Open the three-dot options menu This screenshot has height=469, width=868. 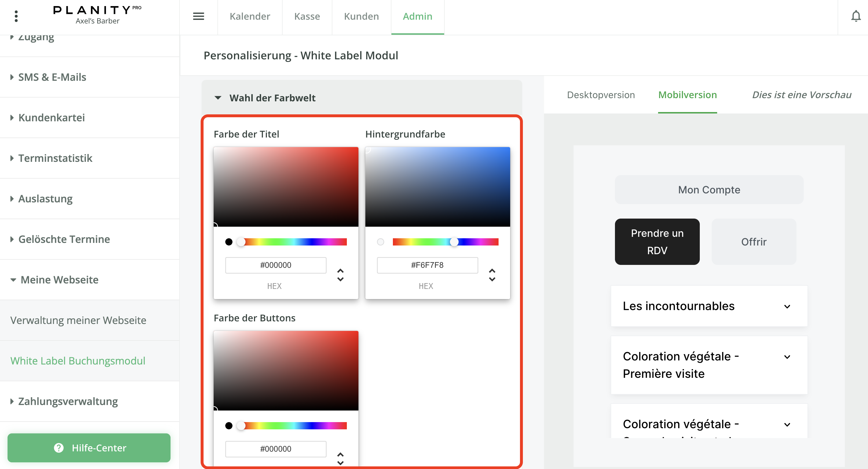tap(16, 16)
